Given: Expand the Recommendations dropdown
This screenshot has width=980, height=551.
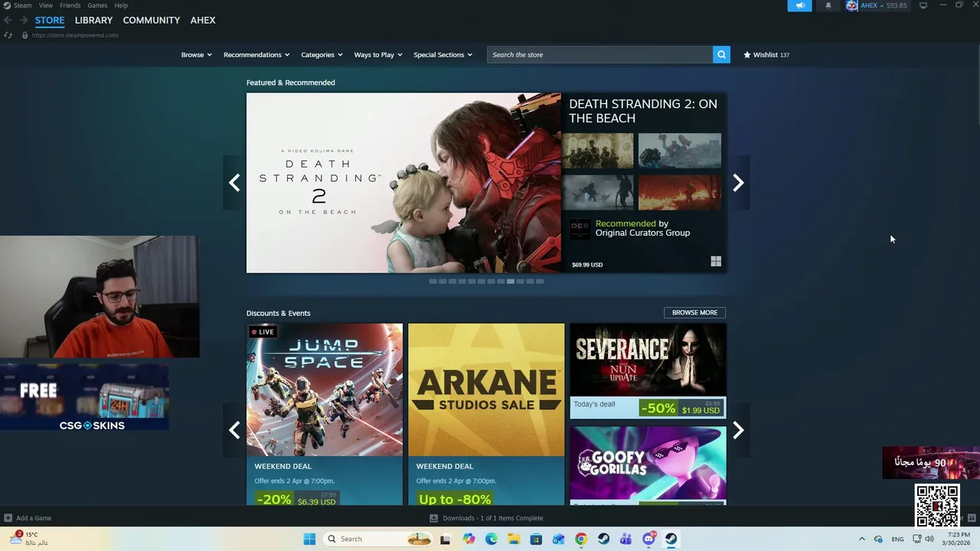Looking at the screenshot, I should (256, 54).
